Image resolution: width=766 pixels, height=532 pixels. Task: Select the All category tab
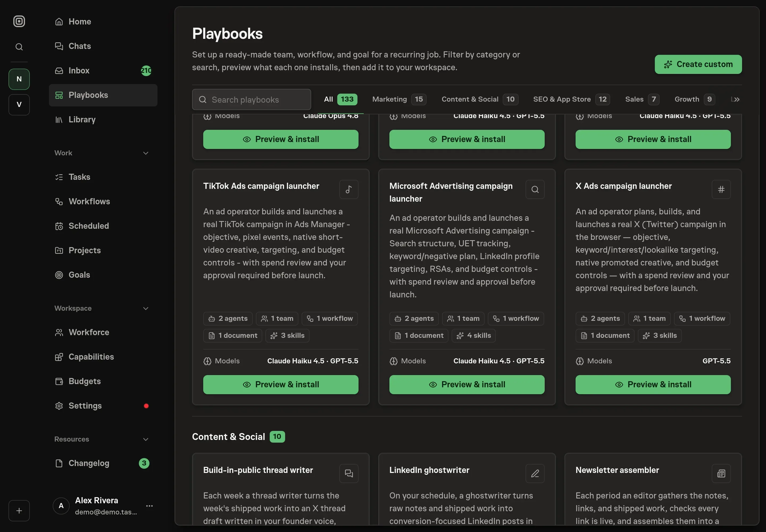(x=340, y=99)
